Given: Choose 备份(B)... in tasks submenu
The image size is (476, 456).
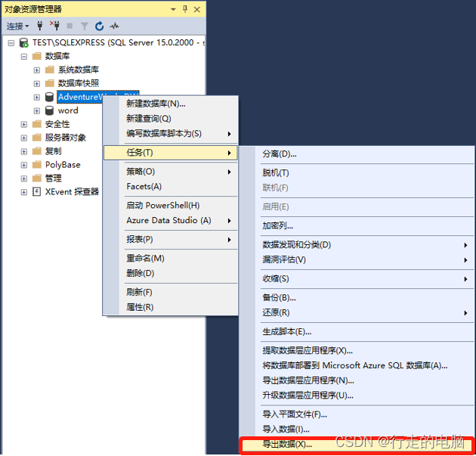Looking at the screenshot, I should [357, 298].
